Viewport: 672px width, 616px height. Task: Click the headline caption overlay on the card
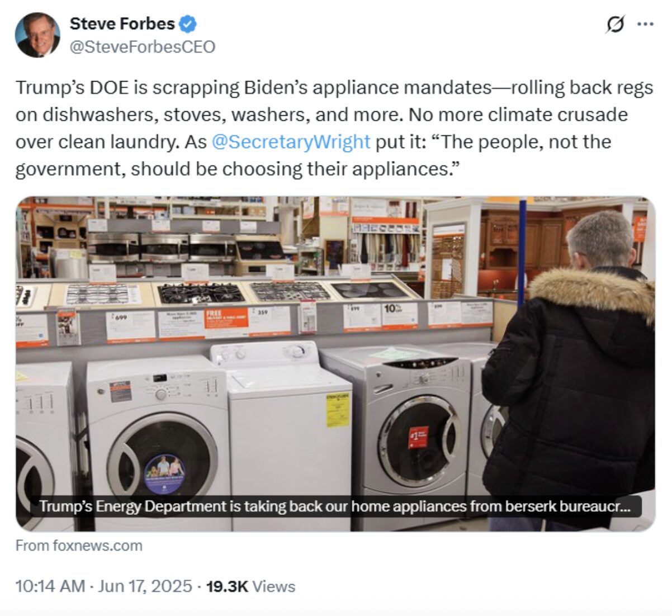click(x=335, y=506)
